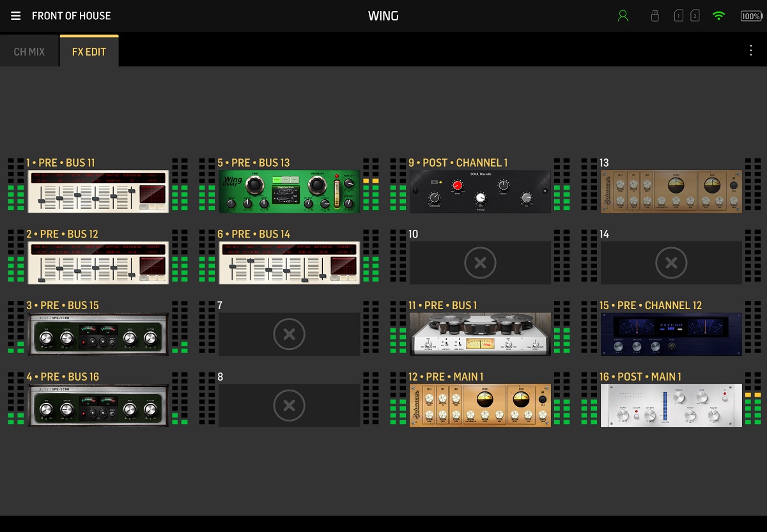Viewport: 767px width, 532px height.
Task: Open FX slot 15 Psycho Bass
Action: coord(671,335)
